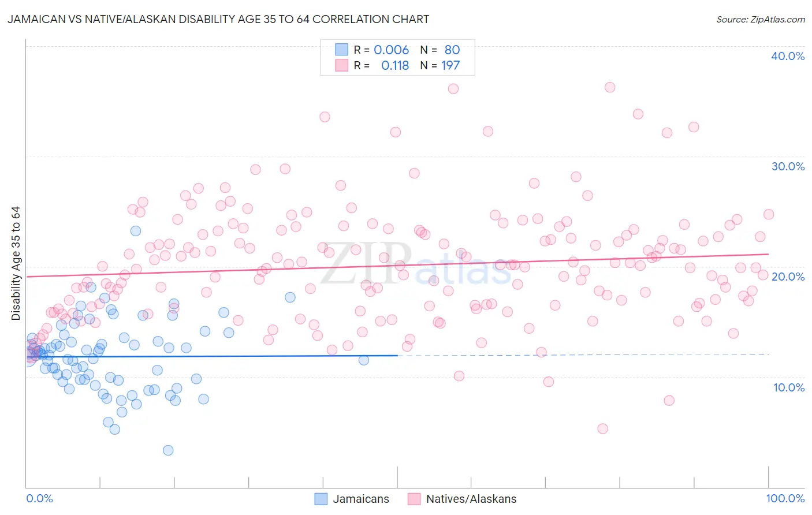Screen dimensions: 812x515
Task: Click the N = 80 value in legend
Action: click(x=440, y=50)
